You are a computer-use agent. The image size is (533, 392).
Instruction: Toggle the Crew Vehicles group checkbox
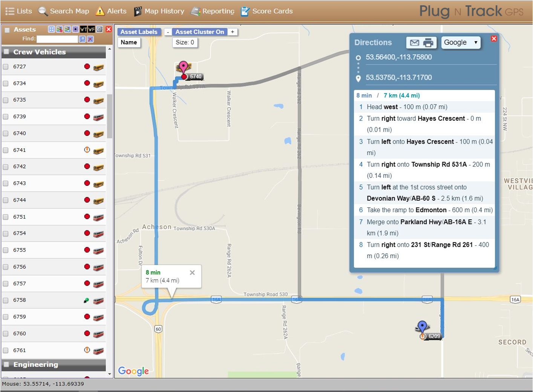click(x=6, y=52)
